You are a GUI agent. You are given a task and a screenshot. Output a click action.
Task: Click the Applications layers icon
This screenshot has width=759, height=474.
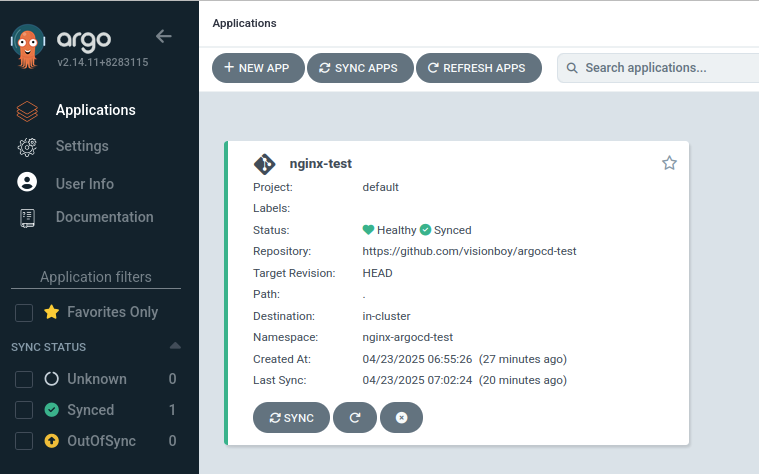click(27, 111)
